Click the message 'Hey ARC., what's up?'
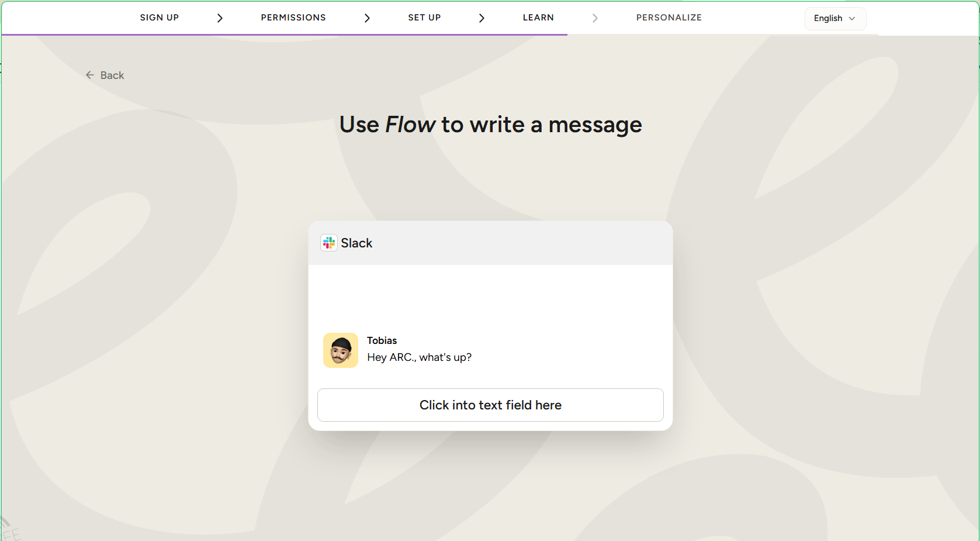Viewport: 980px width, 541px height. [x=419, y=357]
